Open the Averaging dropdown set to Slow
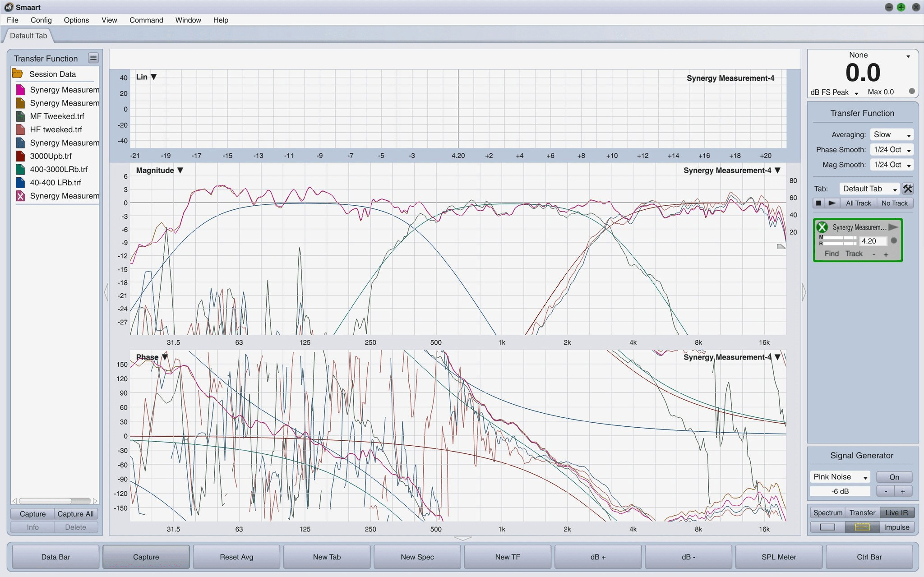The image size is (924, 577). click(x=892, y=134)
